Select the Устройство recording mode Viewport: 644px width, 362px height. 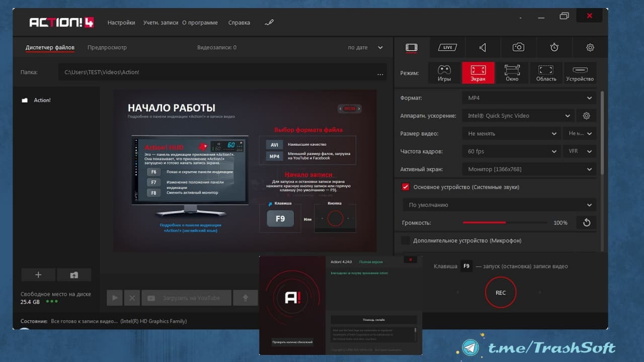click(x=580, y=73)
